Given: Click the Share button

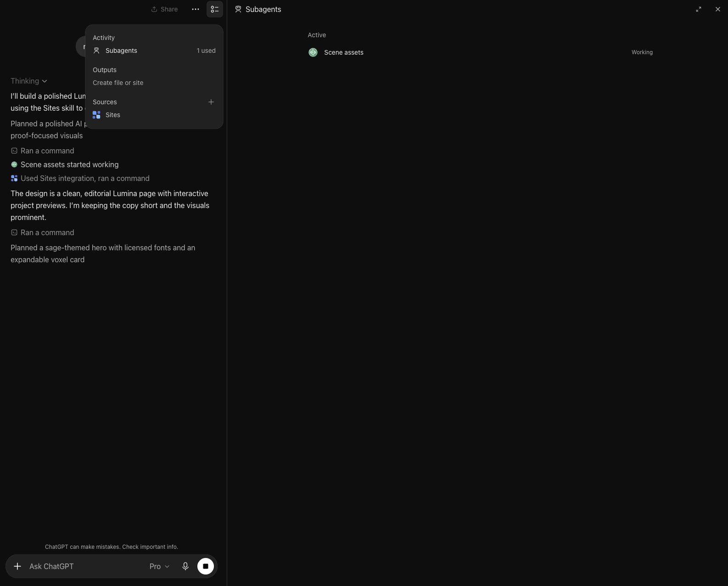Looking at the screenshot, I should pos(164,9).
